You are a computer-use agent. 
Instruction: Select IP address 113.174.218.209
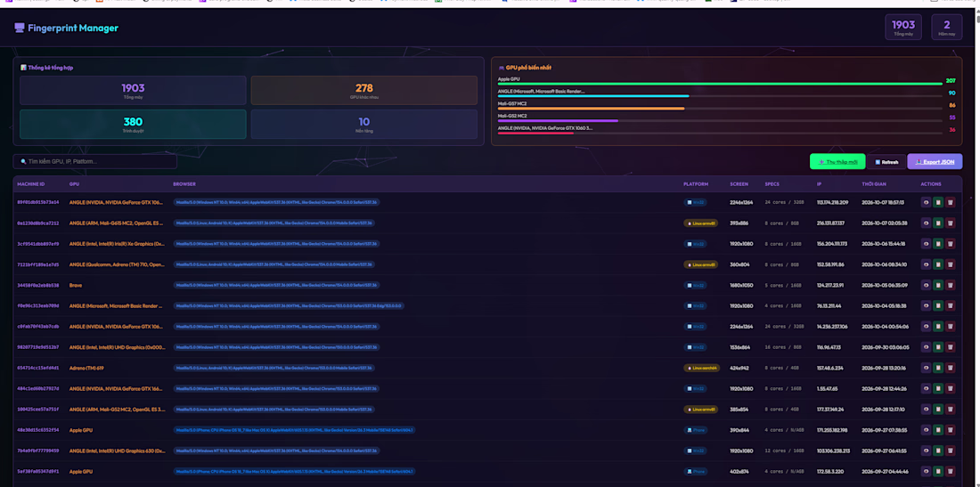(x=832, y=202)
